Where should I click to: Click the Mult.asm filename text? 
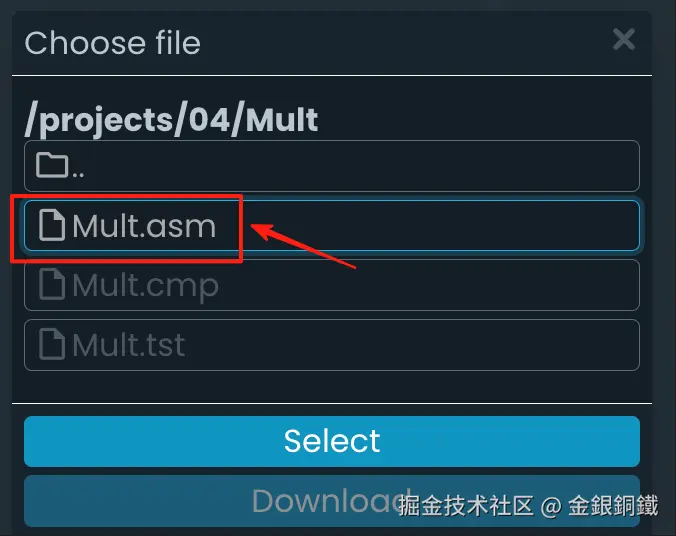click(x=144, y=226)
